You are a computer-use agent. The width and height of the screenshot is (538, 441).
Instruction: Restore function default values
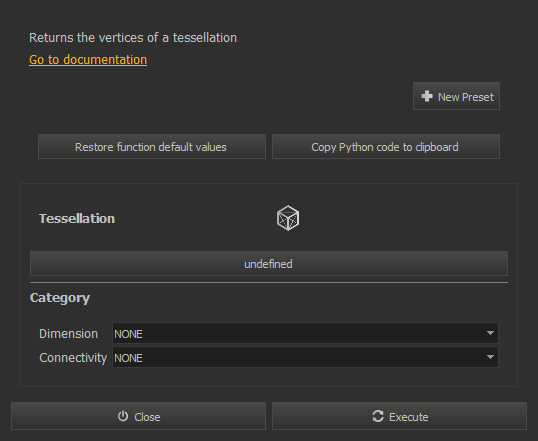(152, 147)
